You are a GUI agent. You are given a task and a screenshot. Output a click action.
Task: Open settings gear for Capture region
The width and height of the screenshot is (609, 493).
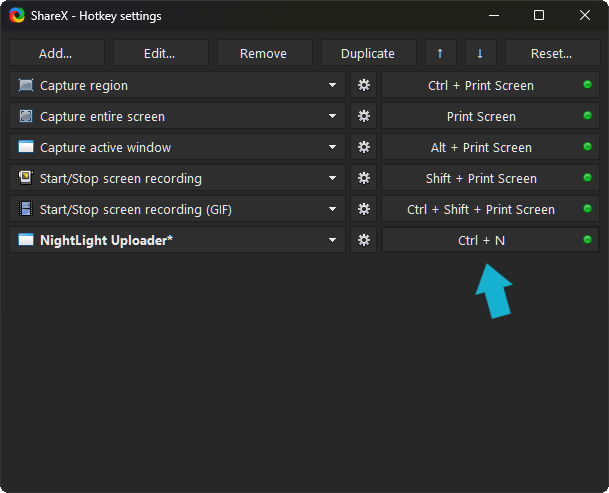tap(364, 86)
